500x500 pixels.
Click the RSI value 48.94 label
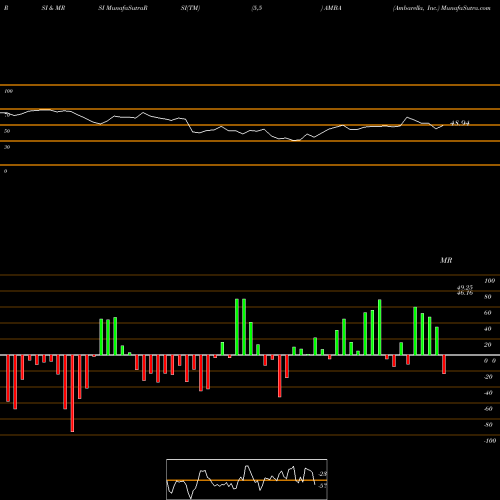tap(460, 123)
